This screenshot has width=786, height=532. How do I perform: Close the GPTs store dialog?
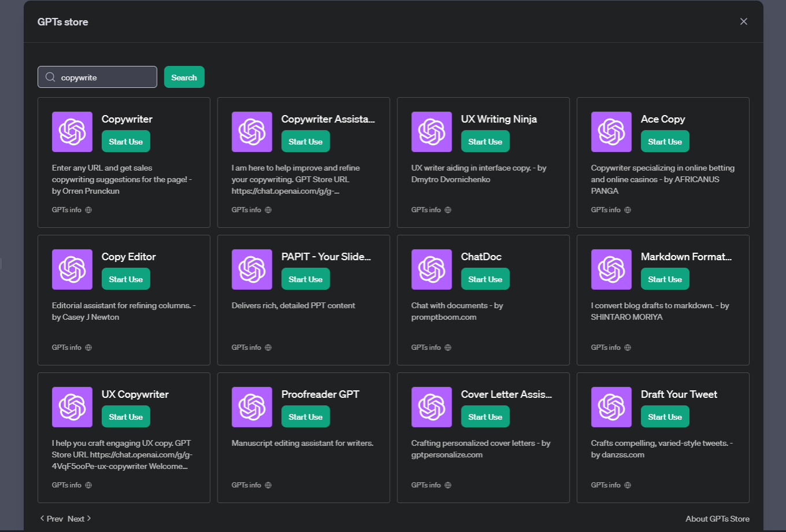(x=744, y=21)
